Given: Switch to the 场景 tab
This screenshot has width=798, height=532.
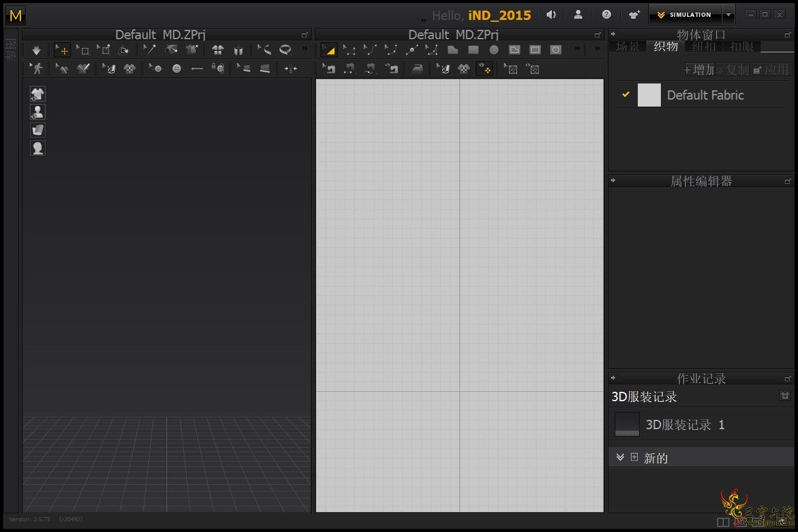Looking at the screenshot, I should click(x=628, y=47).
